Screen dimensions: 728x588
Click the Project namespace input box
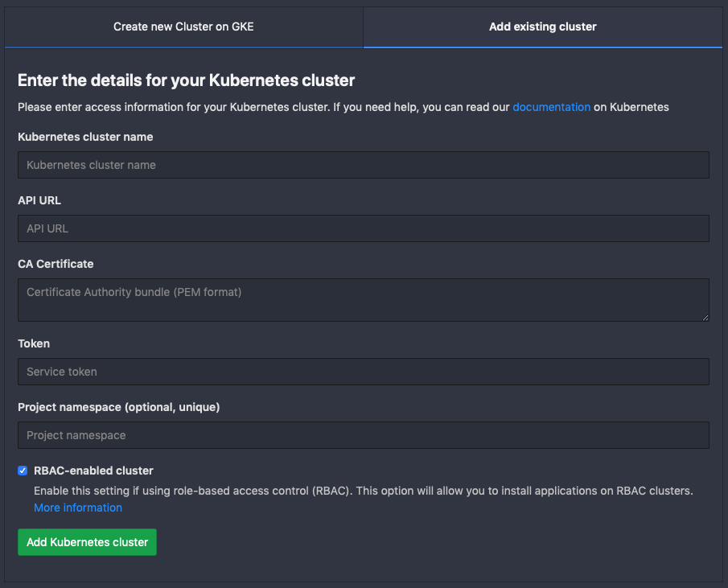click(363, 435)
